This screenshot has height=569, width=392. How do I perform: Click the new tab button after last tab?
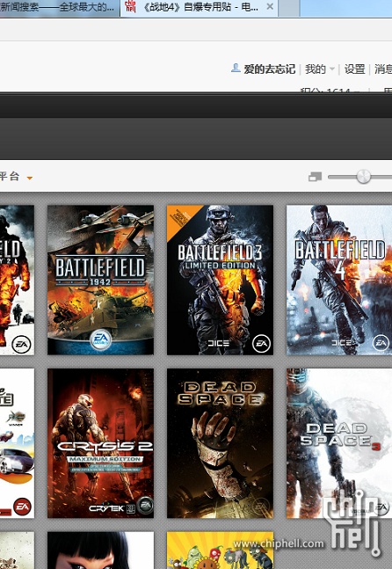[x=289, y=8]
